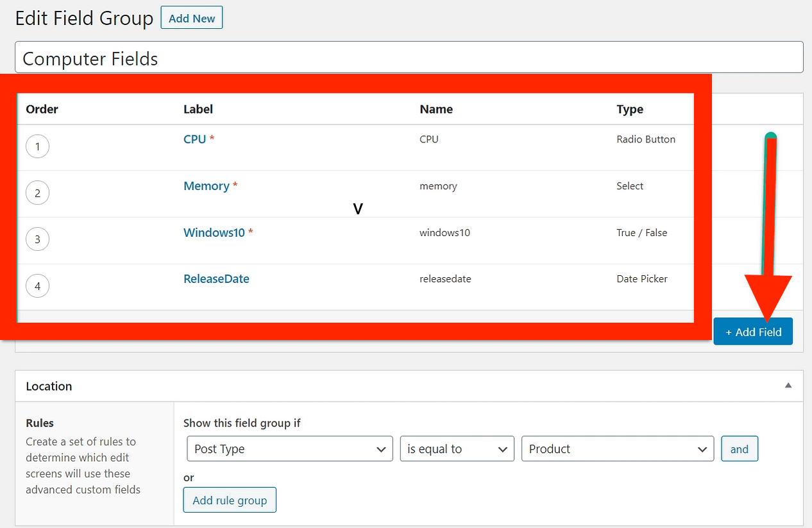This screenshot has width=812, height=528.
Task: Click the Add New button
Action: point(192,19)
